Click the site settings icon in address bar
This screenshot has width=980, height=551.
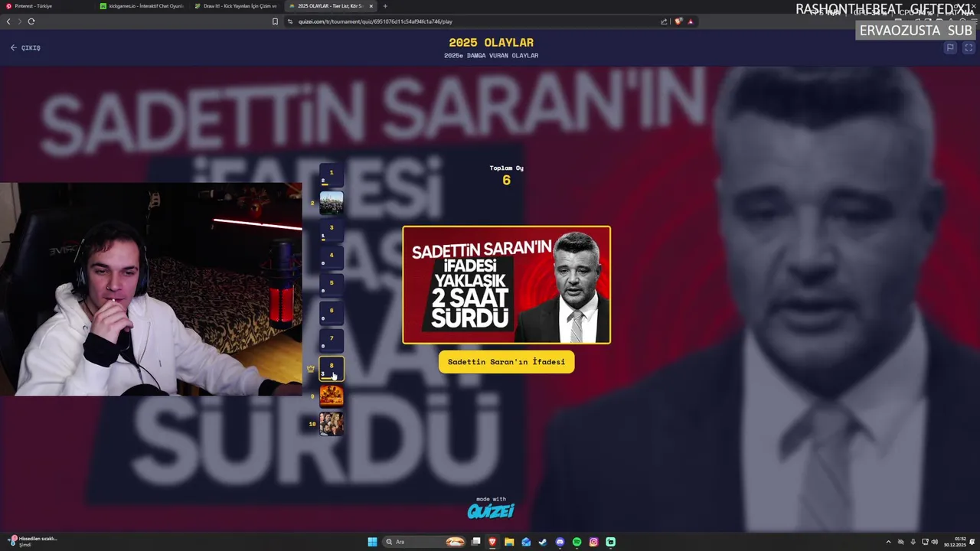[x=291, y=21]
